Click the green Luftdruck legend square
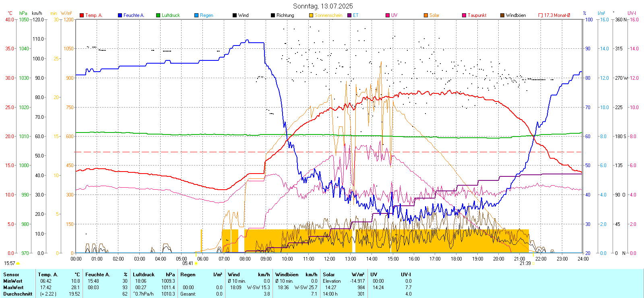Viewport: 644px width, 298px height. pos(158,15)
